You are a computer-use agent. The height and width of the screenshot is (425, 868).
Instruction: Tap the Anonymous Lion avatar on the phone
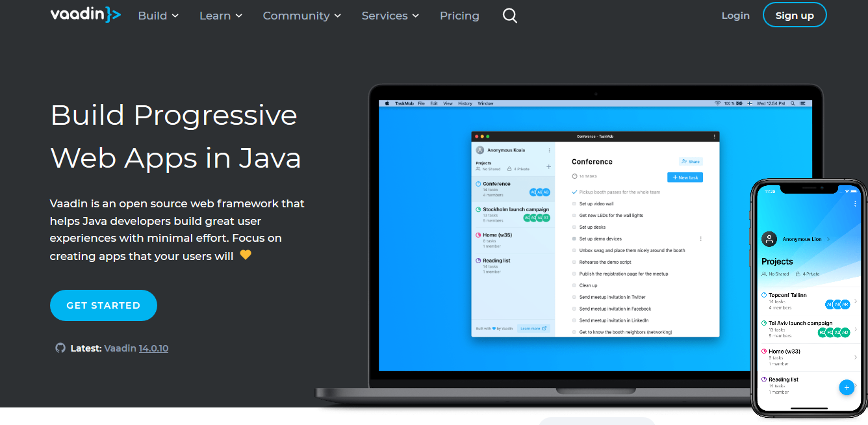[x=769, y=239]
